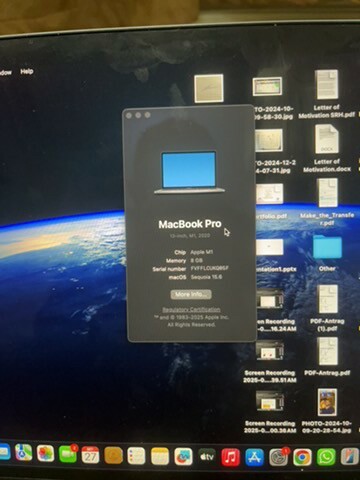Click the serial number value text
This screenshot has width=360, height=480.
210,268
